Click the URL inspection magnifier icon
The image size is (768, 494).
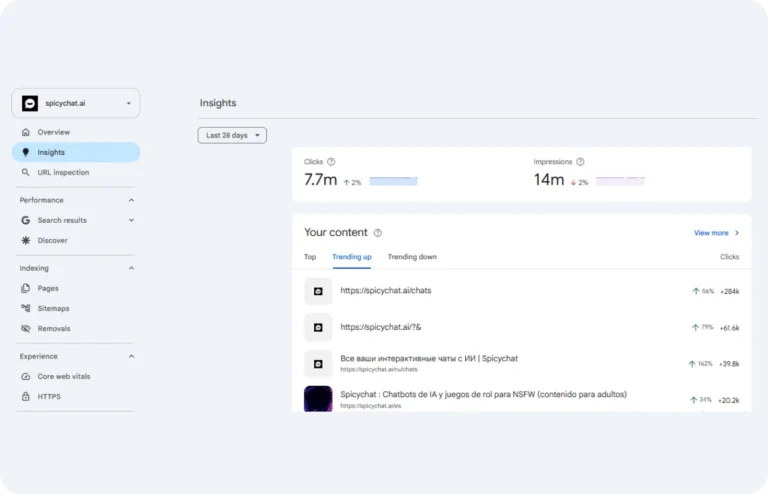point(25,172)
